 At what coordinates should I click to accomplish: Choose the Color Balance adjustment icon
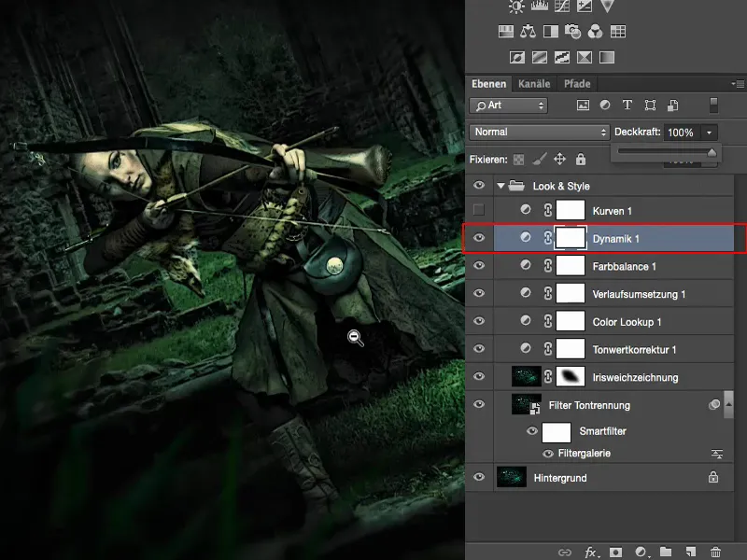[x=528, y=31]
